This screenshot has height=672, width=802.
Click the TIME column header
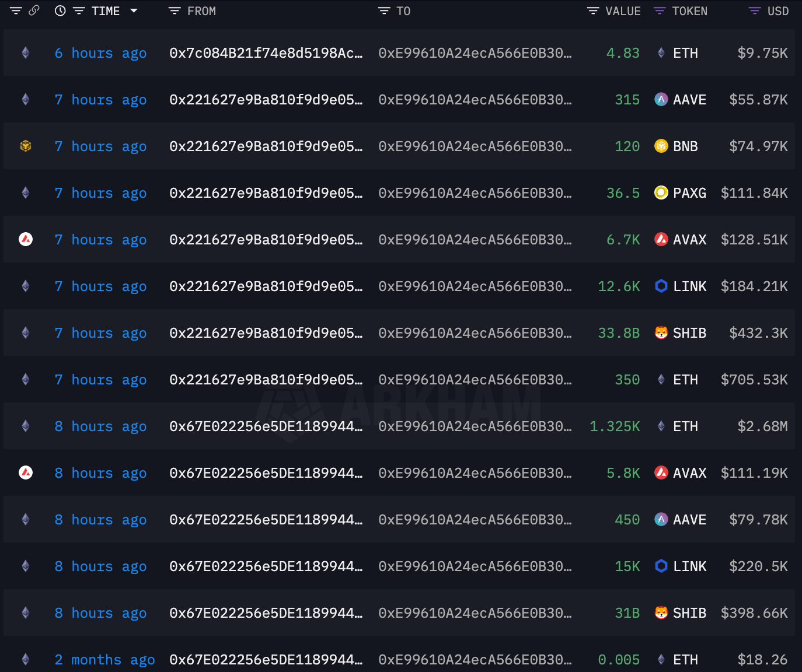(106, 11)
